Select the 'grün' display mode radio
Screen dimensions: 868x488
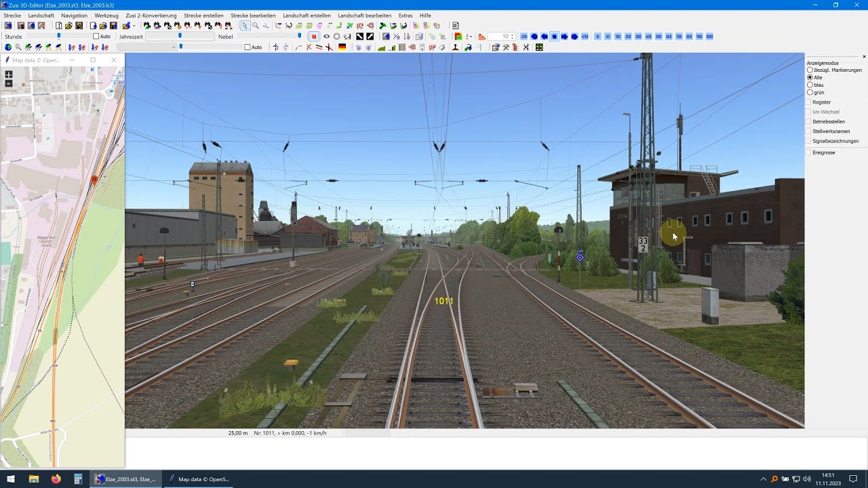pos(810,92)
